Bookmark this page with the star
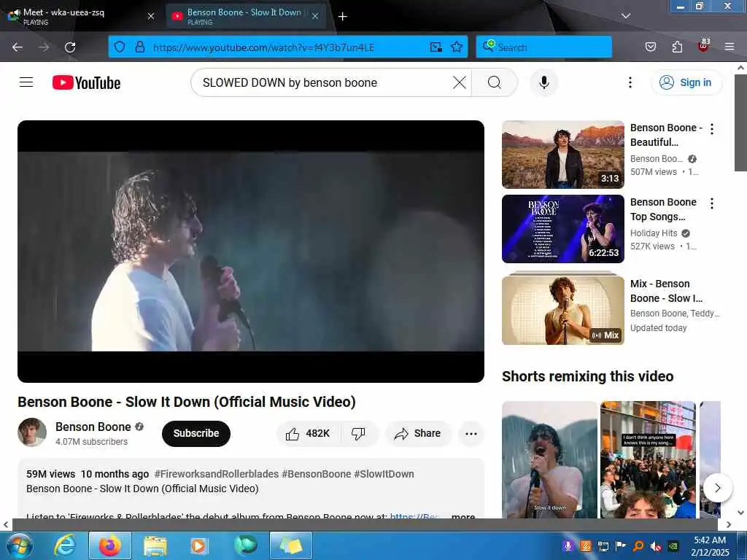 [457, 47]
